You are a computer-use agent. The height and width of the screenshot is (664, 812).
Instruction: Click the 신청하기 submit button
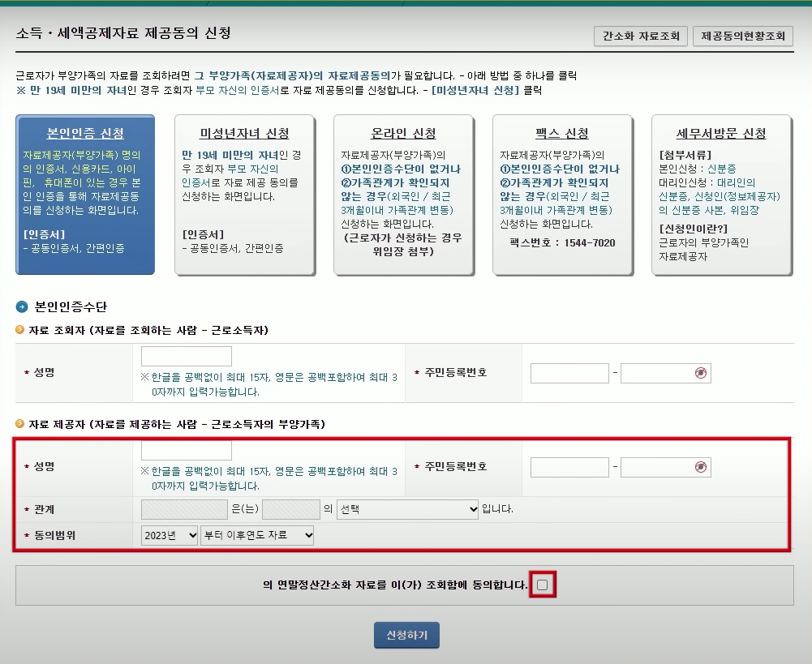[x=406, y=635]
